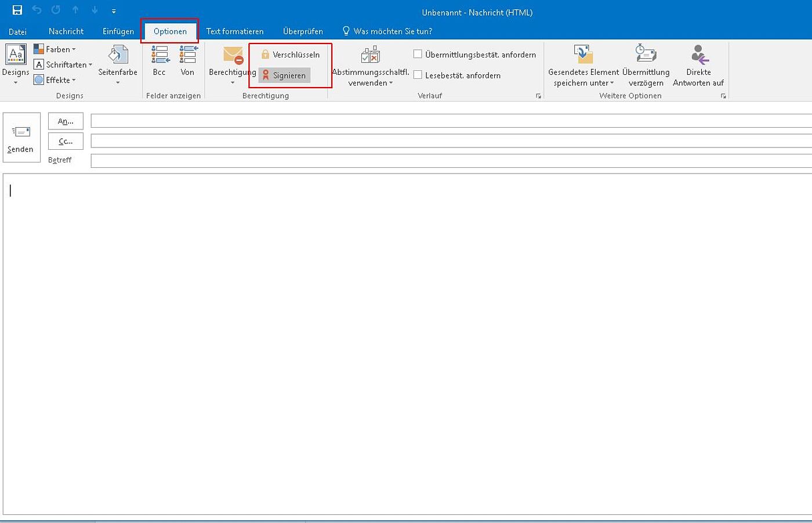
Task: Toggle Signieren digital signature
Action: [284, 75]
